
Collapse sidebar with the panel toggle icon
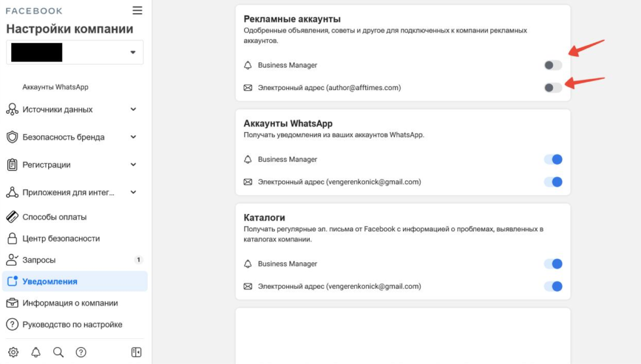point(136,352)
